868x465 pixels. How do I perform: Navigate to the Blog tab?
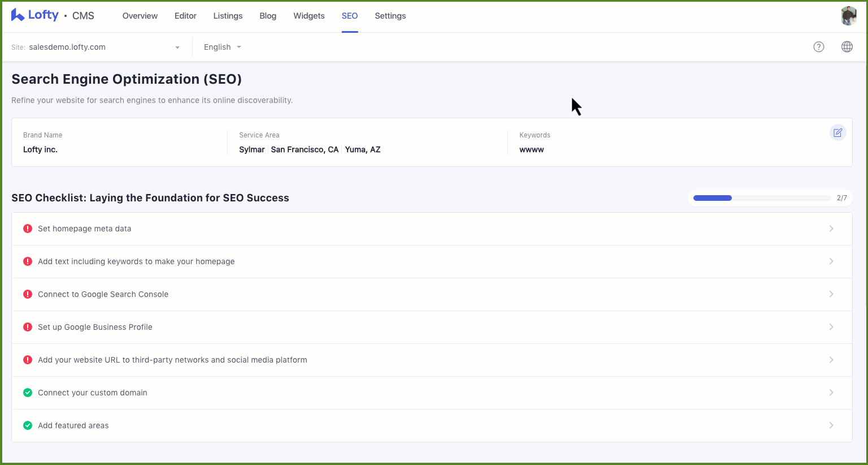pos(268,16)
